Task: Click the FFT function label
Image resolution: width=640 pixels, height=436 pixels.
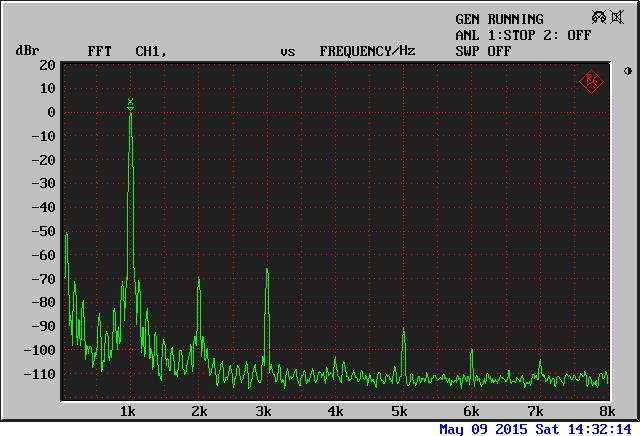Action: point(99,51)
